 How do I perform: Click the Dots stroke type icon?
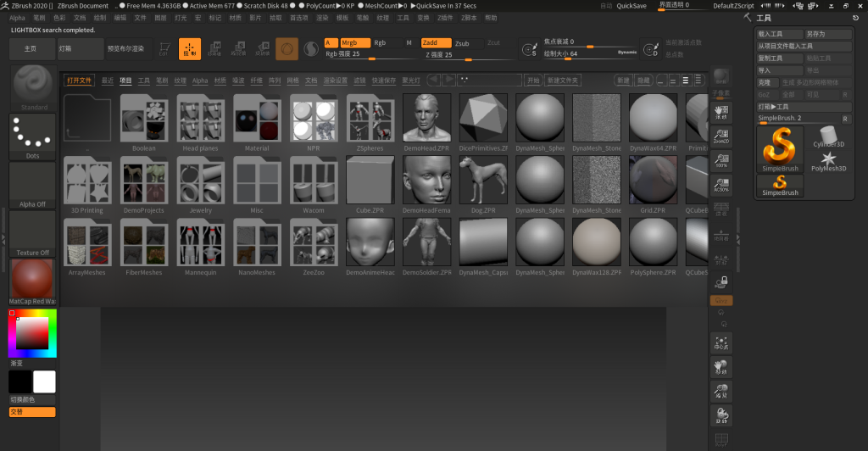point(32,134)
